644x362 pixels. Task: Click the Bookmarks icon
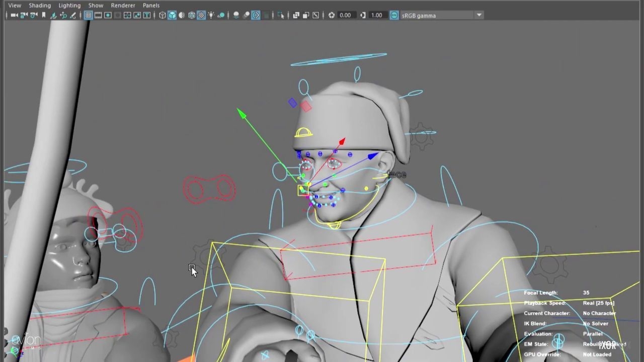[x=44, y=15]
